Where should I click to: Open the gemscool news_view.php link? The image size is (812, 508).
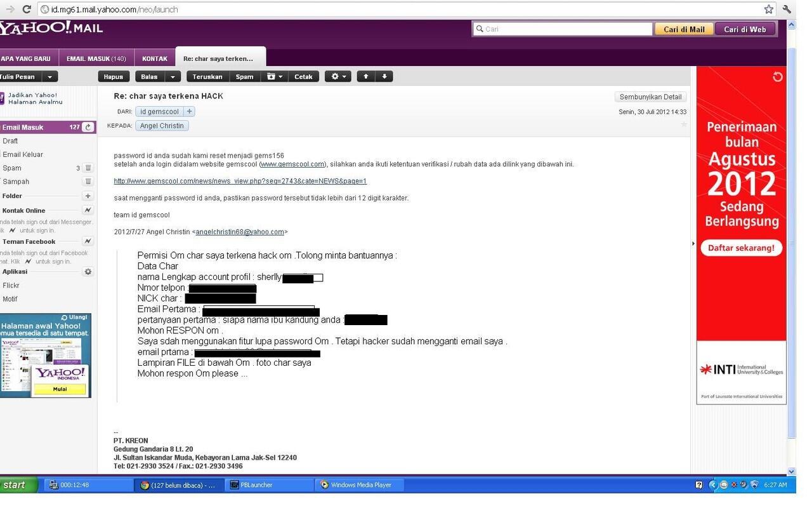click(240, 181)
